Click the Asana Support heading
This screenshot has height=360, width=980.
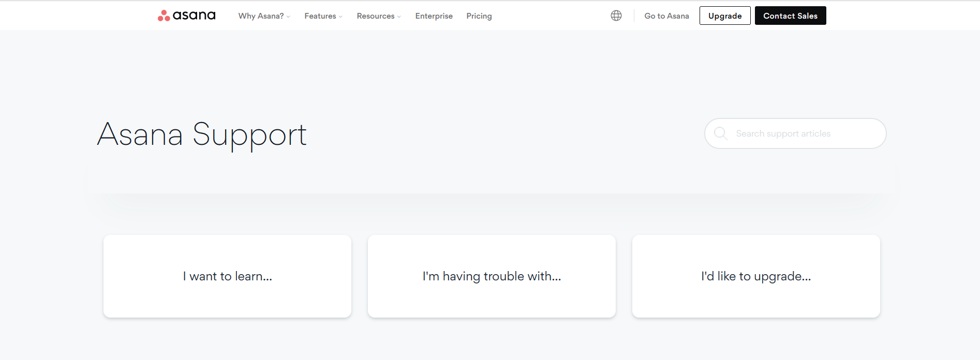pos(202,135)
